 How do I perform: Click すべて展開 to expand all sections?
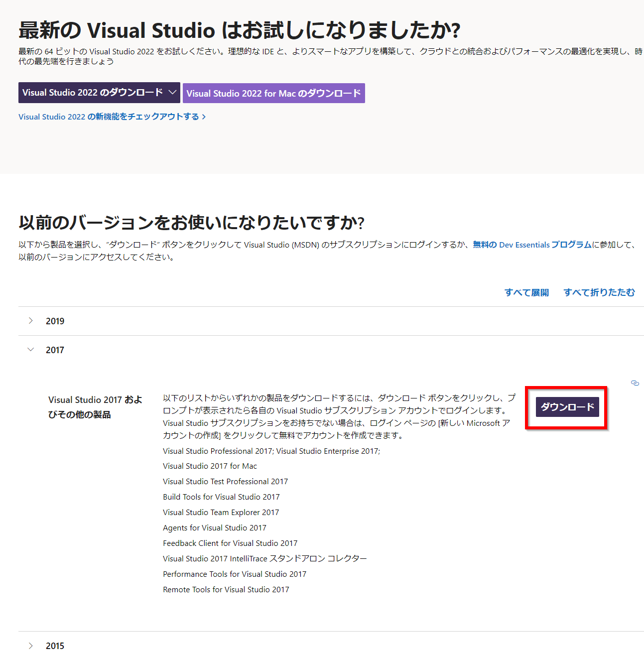tap(526, 292)
